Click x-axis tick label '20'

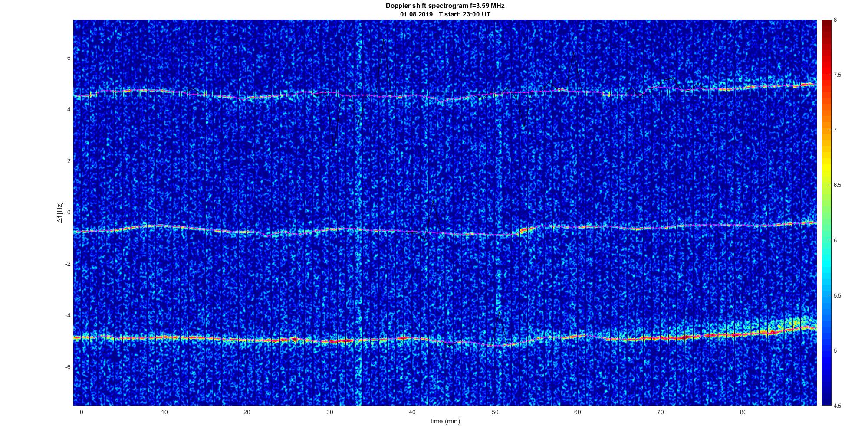[x=247, y=412]
